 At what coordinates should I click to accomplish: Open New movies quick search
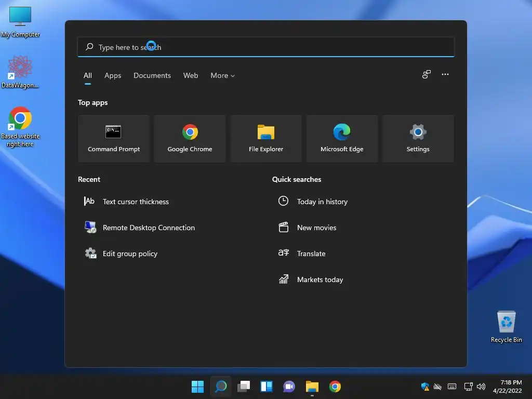pyautogui.click(x=308, y=228)
